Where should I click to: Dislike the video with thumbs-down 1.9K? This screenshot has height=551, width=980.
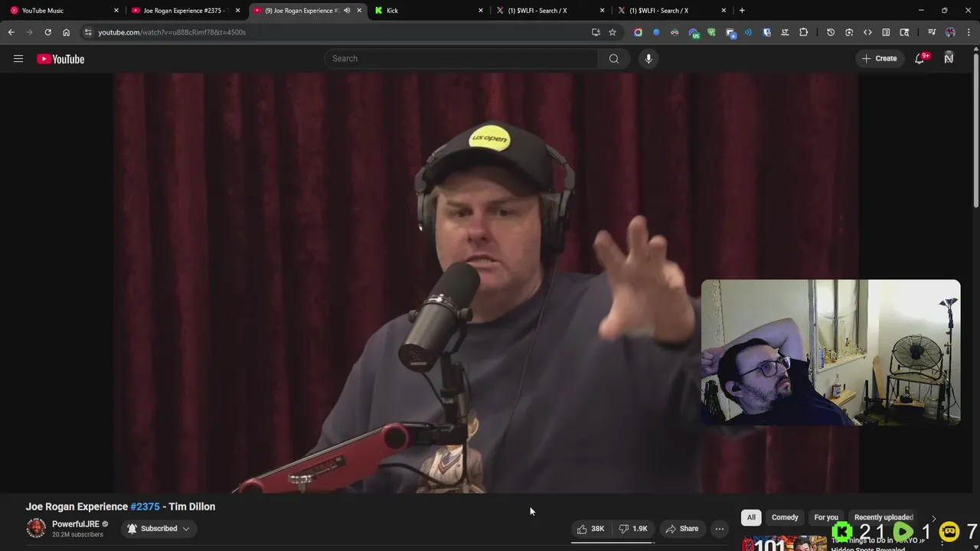point(632,529)
